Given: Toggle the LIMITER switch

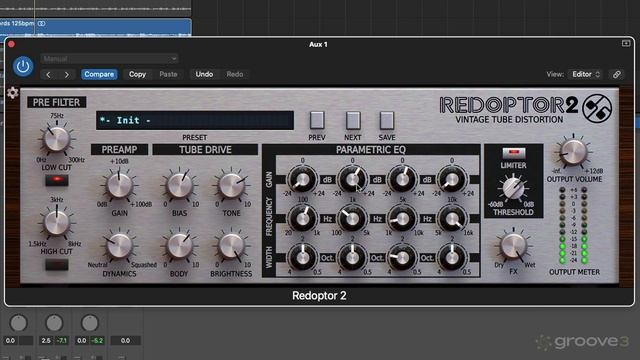Looking at the screenshot, I should click(x=513, y=153).
